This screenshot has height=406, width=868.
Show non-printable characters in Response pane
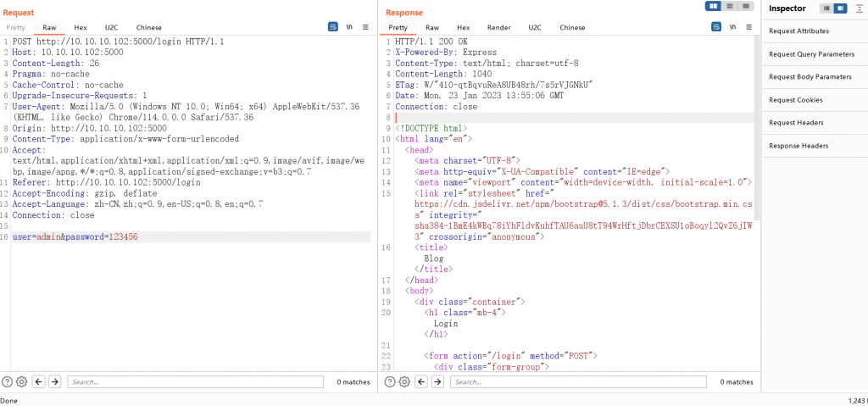[x=732, y=27]
